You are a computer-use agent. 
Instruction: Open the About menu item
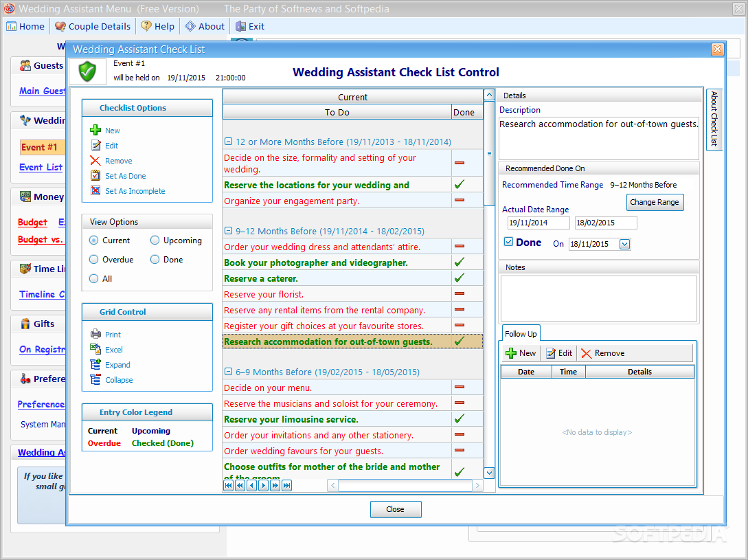pyautogui.click(x=204, y=26)
